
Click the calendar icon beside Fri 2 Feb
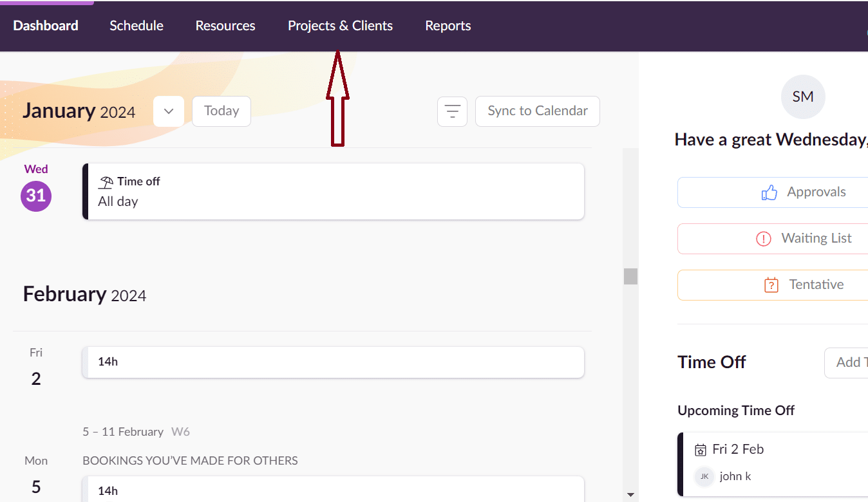click(x=701, y=450)
